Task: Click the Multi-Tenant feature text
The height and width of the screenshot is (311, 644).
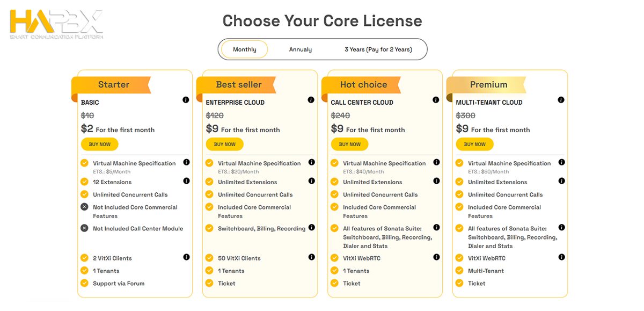Action: click(486, 271)
